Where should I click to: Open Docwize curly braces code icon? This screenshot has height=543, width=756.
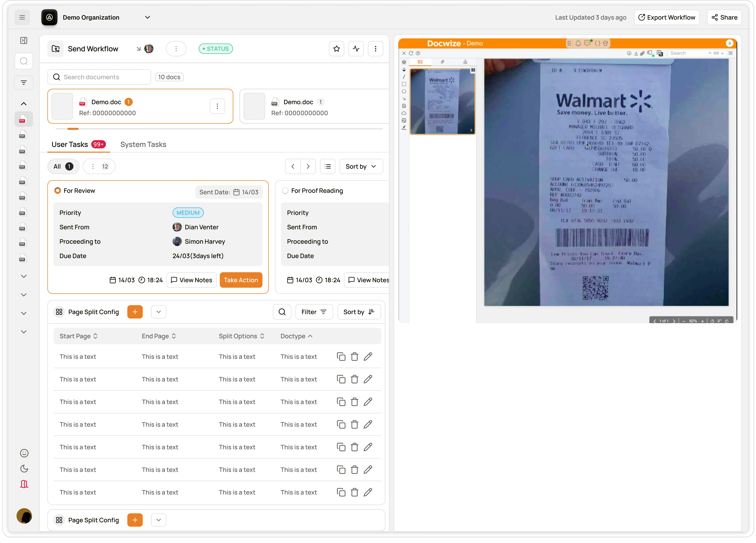597,43
